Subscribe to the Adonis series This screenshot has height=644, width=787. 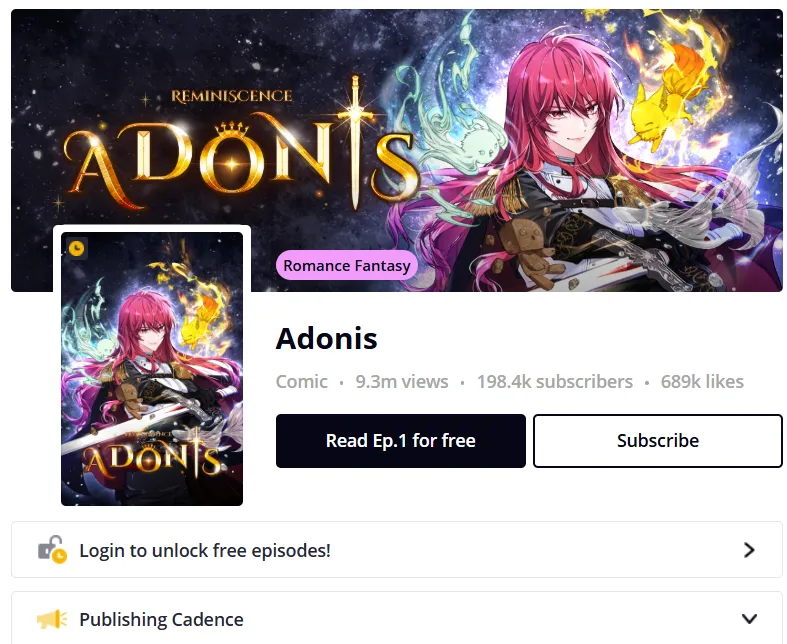658,441
